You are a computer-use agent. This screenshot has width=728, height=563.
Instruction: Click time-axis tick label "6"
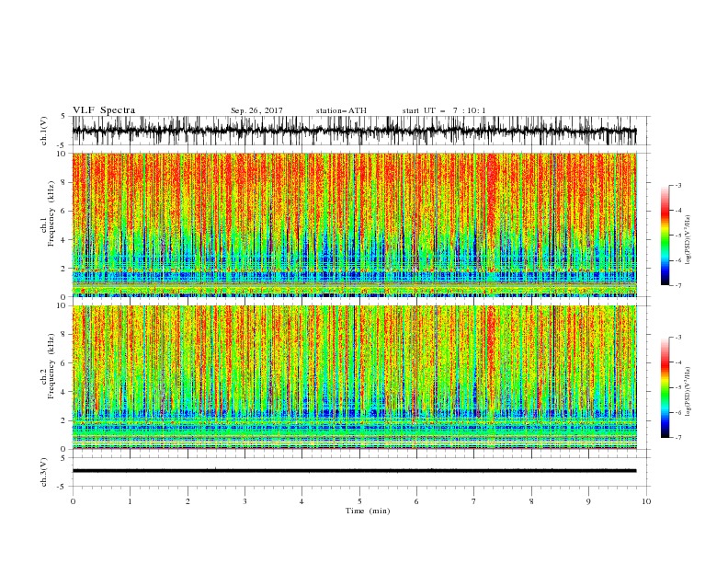[416, 501]
